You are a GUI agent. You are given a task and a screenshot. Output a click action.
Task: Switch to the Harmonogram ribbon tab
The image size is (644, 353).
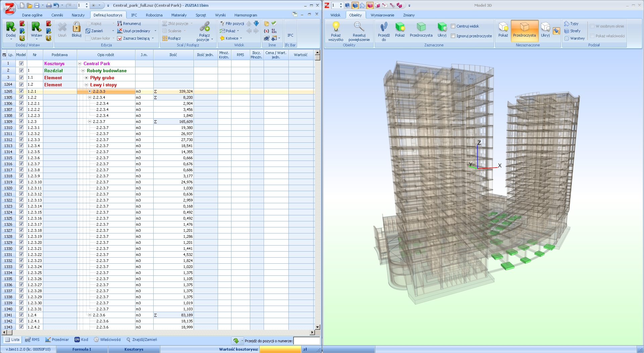(246, 15)
